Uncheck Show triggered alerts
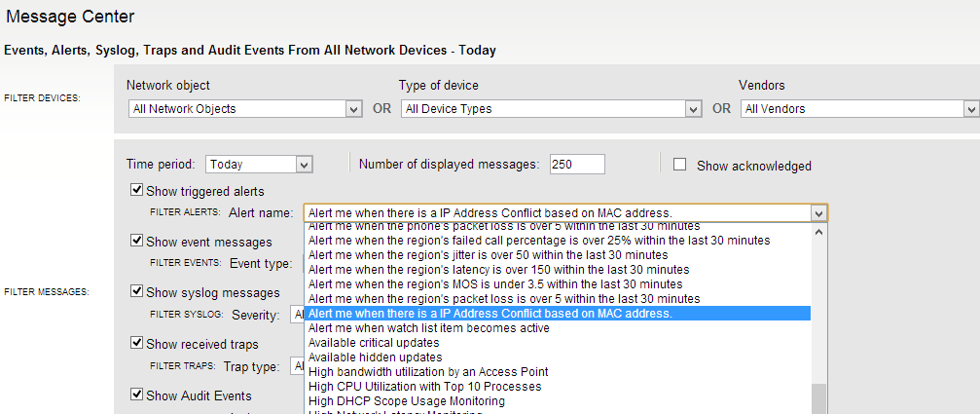Image resolution: width=980 pixels, height=414 pixels. point(137,190)
